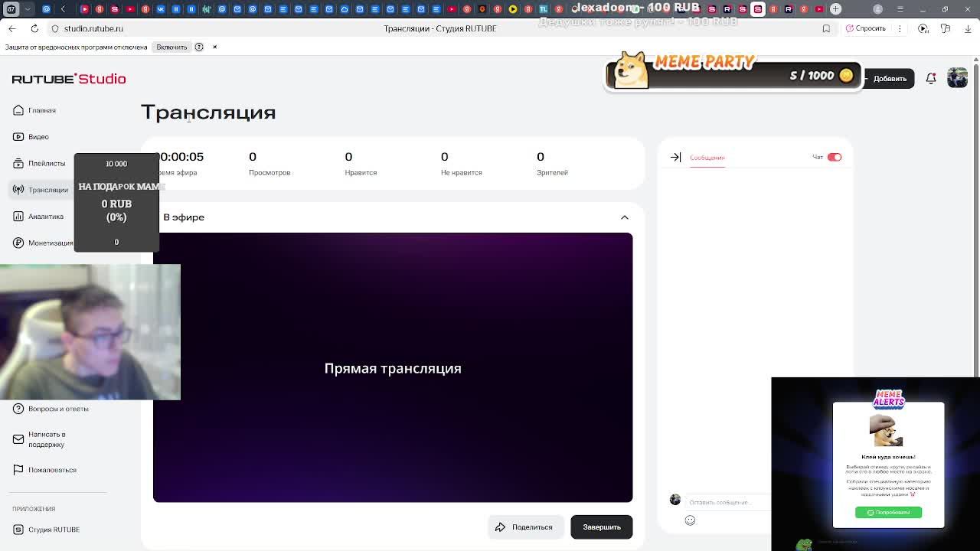Click the studio.rutube.ru address bar
This screenshot has width=980, height=551.
point(93,28)
